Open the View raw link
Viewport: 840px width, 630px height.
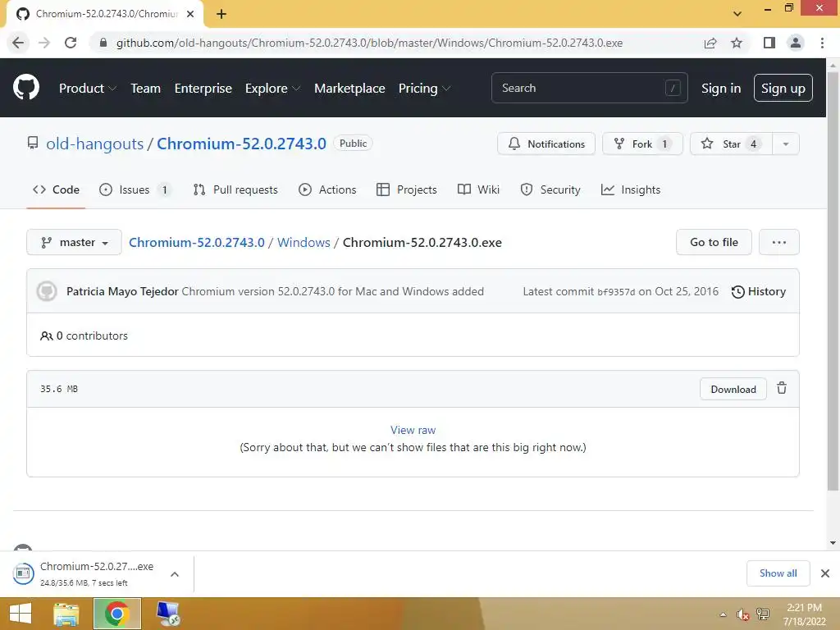pyautogui.click(x=413, y=430)
